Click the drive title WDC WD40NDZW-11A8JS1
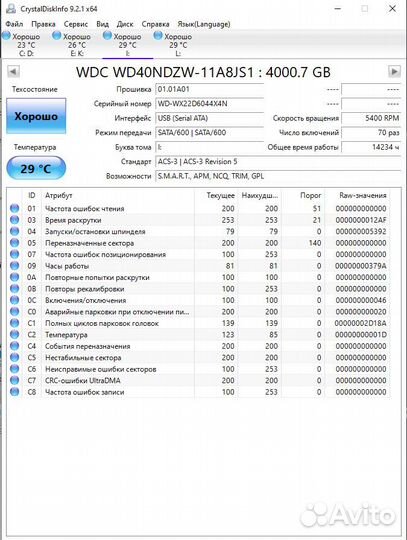The height and width of the screenshot is (540, 407). pyautogui.click(x=203, y=72)
